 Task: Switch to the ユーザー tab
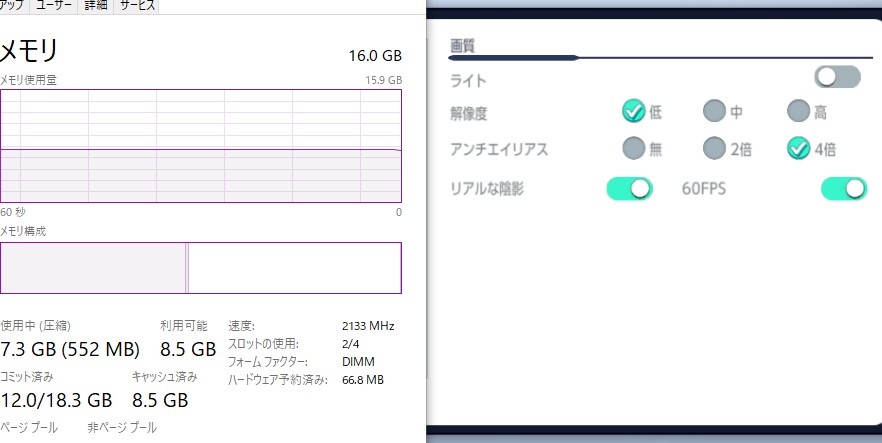click(x=53, y=6)
